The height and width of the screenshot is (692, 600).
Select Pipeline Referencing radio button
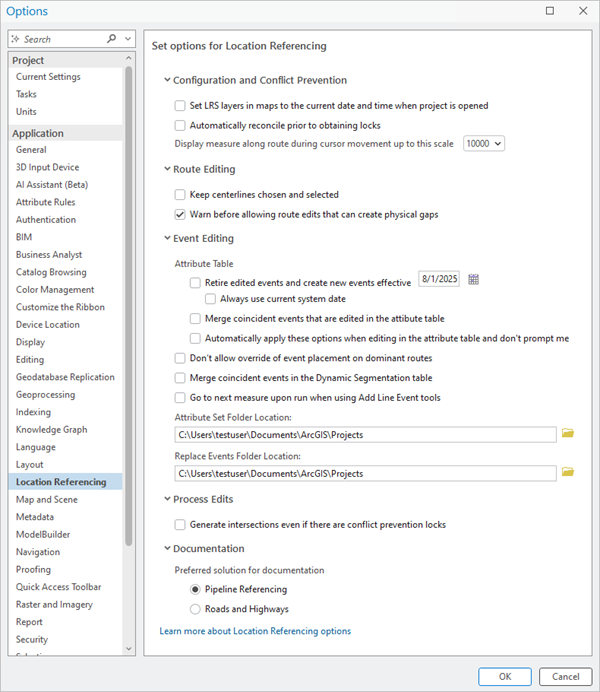tap(195, 589)
